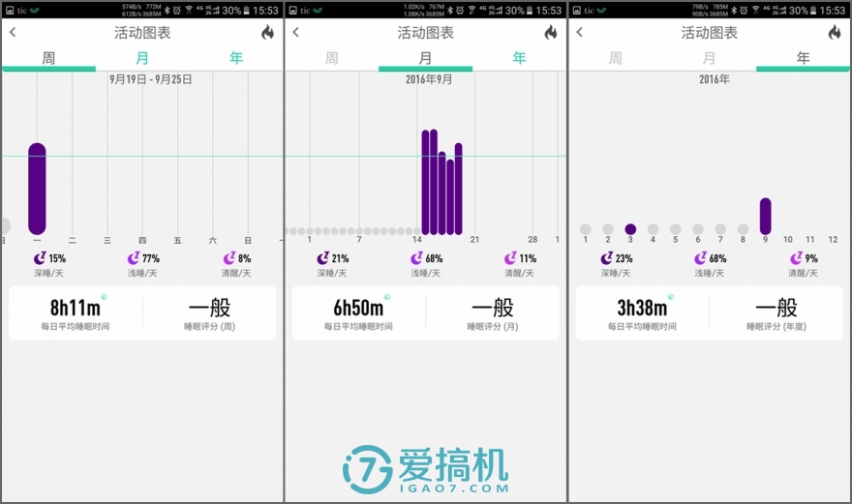Open the flame icon in the weekly screen
852x504 pixels.
click(x=268, y=33)
